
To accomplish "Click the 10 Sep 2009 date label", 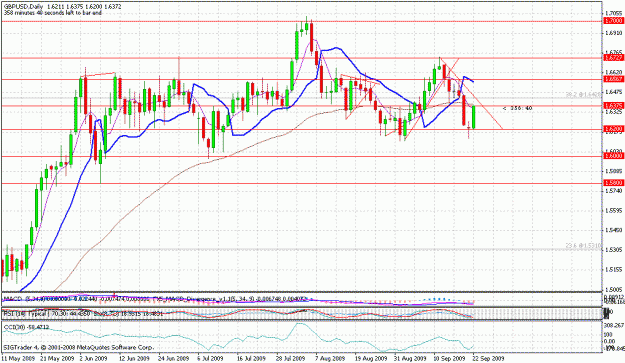I will coord(449,358).
